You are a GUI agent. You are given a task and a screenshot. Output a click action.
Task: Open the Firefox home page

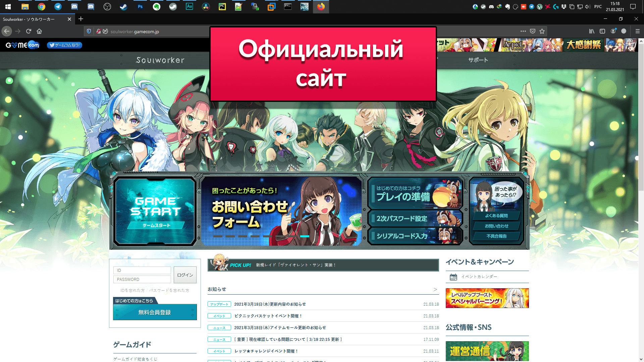[x=39, y=31]
